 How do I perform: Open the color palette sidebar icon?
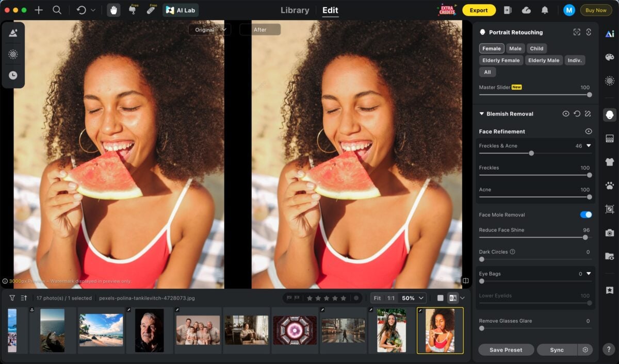click(610, 57)
